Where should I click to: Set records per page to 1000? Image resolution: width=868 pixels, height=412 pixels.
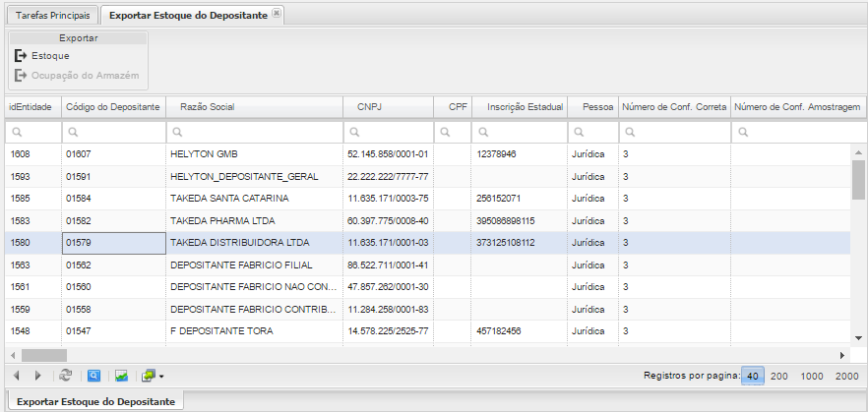click(x=812, y=376)
